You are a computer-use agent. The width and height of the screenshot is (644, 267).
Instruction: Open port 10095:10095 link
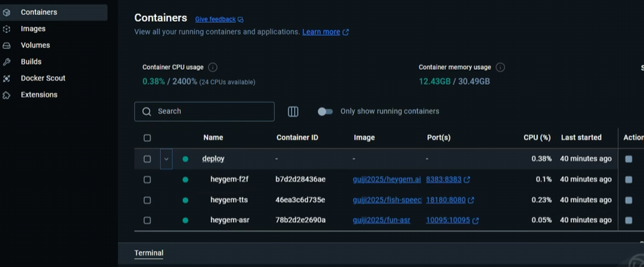pyautogui.click(x=448, y=220)
